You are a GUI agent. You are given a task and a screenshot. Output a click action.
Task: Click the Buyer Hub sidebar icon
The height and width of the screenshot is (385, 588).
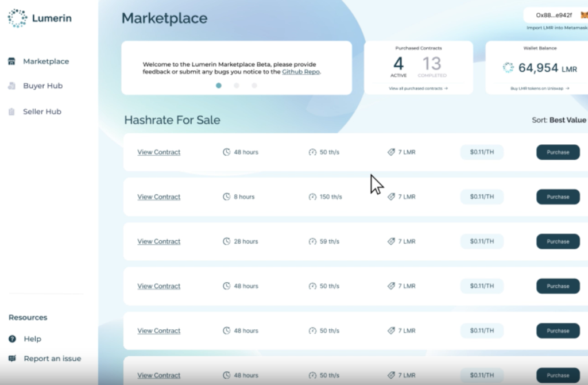(x=11, y=86)
